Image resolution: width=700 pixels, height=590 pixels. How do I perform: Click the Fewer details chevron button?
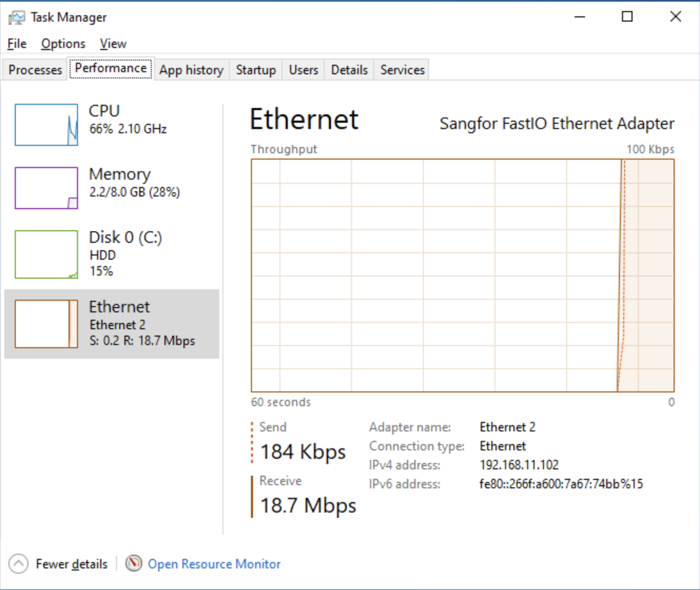point(18,563)
